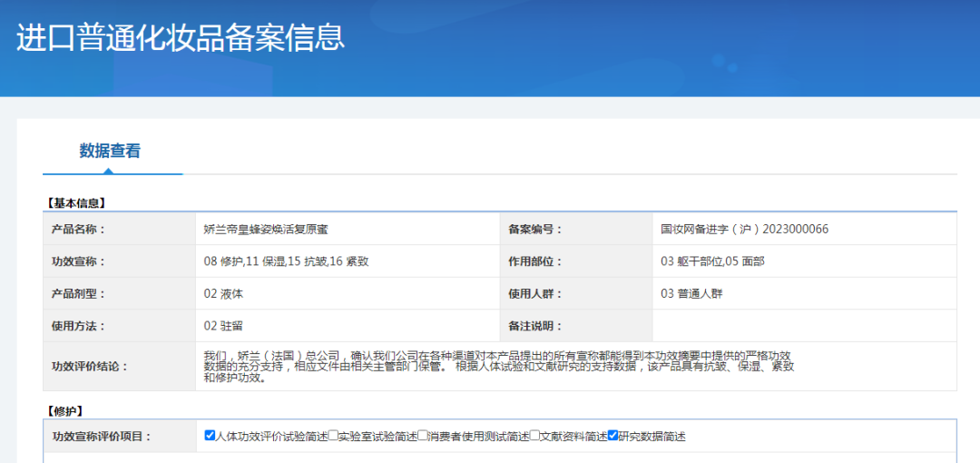Click the 作用部位 value 03 躯干部位,05 面部

click(712, 261)
